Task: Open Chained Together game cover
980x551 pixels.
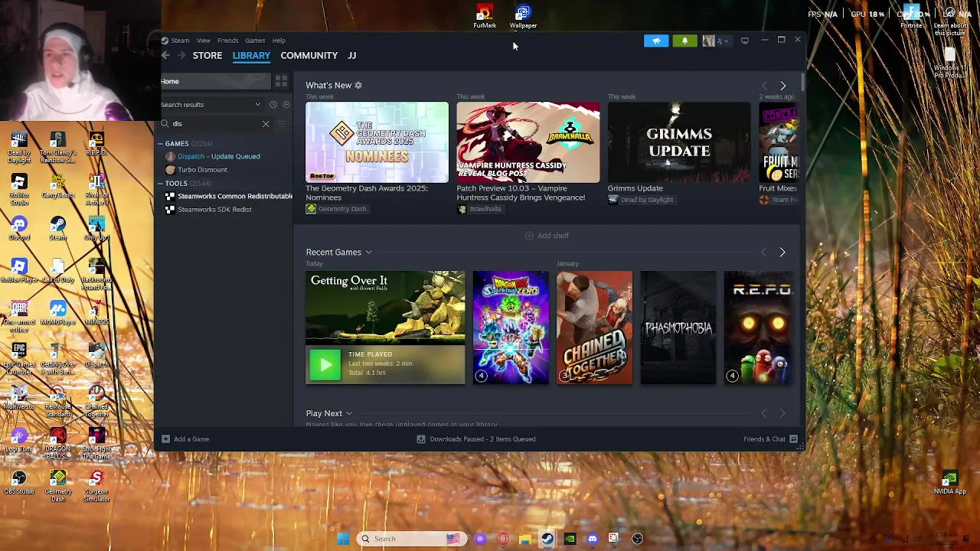Action: coord(594,328)
